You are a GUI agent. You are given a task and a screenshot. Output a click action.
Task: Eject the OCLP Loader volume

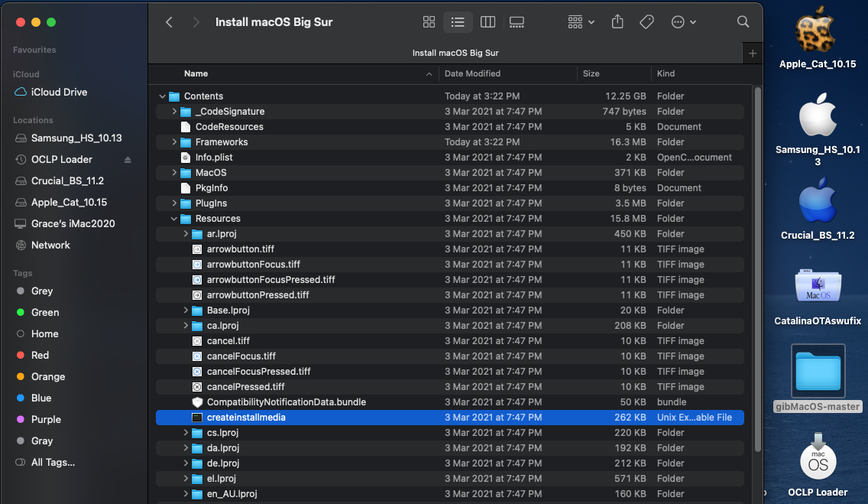(x=128, y=160)
